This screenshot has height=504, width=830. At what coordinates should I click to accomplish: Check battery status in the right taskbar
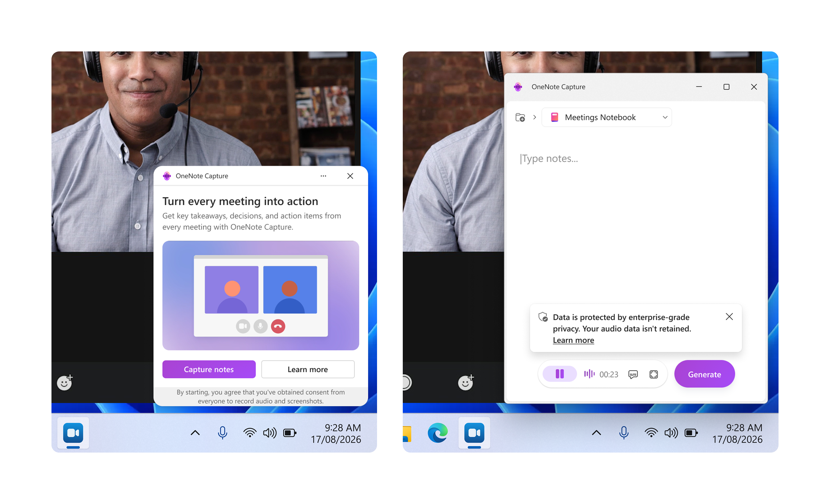tap(691, 433)
